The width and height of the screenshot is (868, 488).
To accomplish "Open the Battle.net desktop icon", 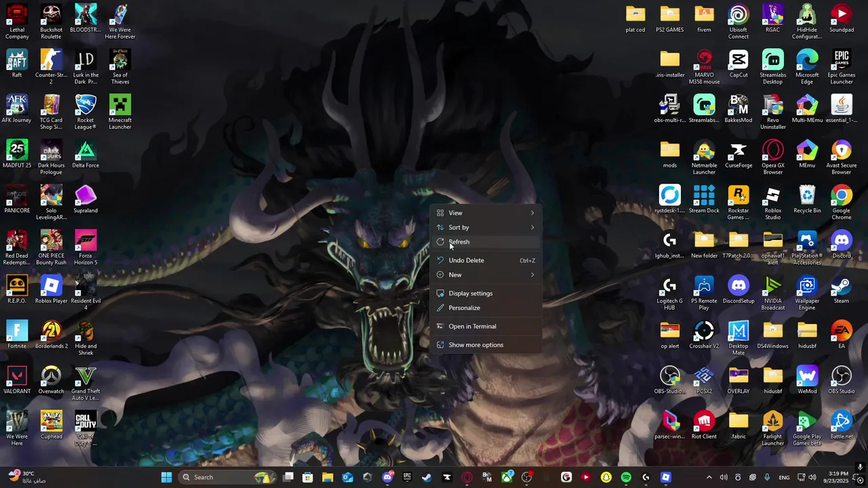I will pos(842,426).
